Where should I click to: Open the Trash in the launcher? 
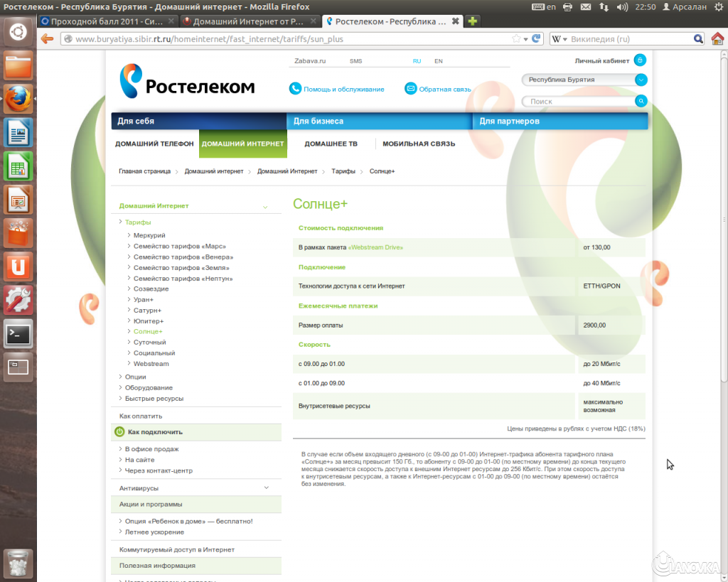tap(18, 564)
